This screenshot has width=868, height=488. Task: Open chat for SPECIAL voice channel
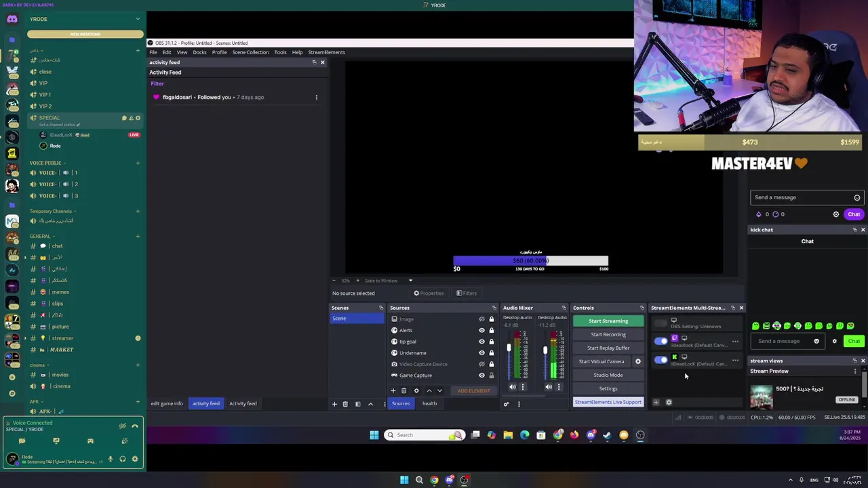coord(124,118)
